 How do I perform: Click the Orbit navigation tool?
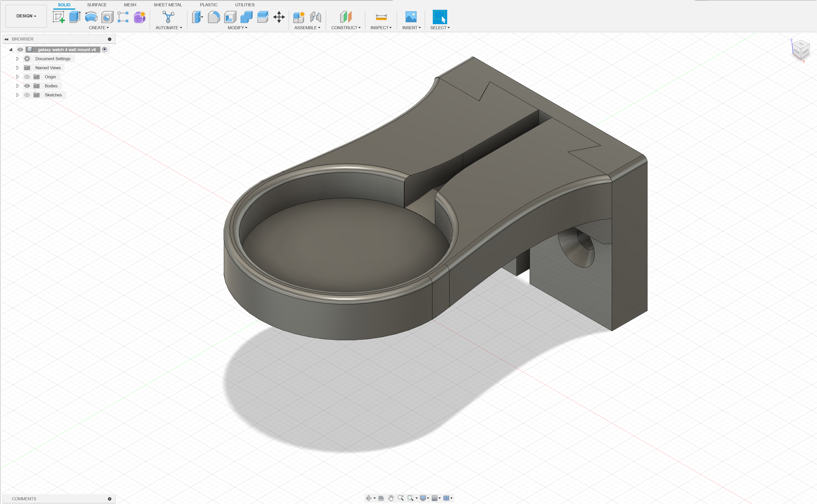coord(368,498)
